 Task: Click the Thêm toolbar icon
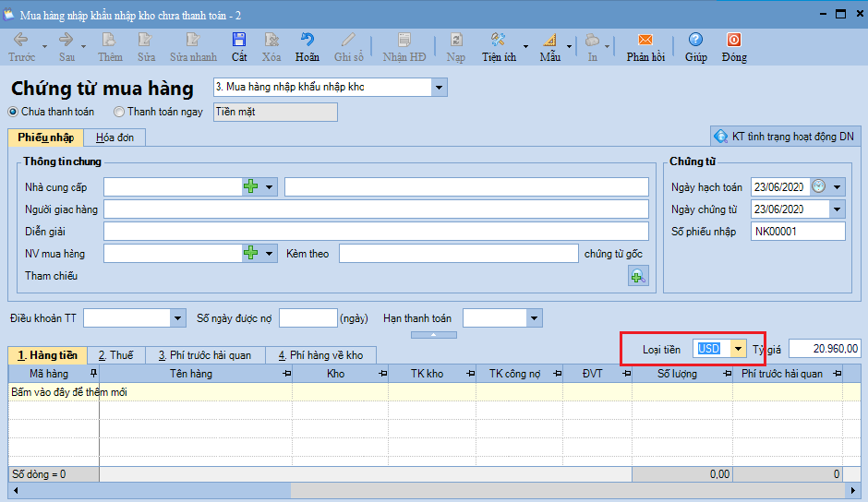pyautogui.click(x=110, y=46)
